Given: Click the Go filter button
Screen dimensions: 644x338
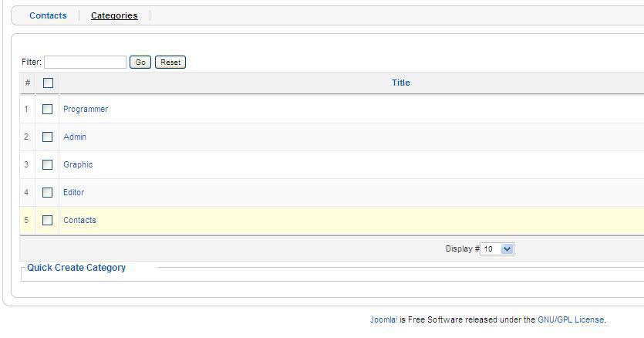Looking at the screenshot, I should [x=140, y=62].
